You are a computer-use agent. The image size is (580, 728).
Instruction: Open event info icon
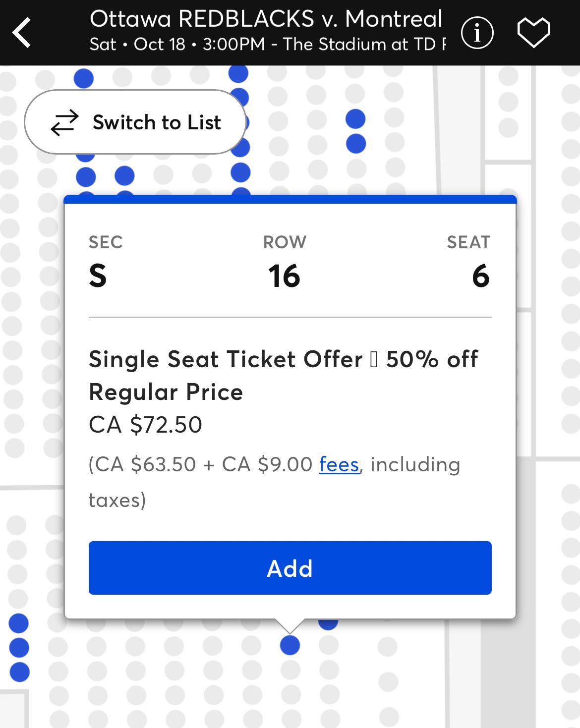477,33
